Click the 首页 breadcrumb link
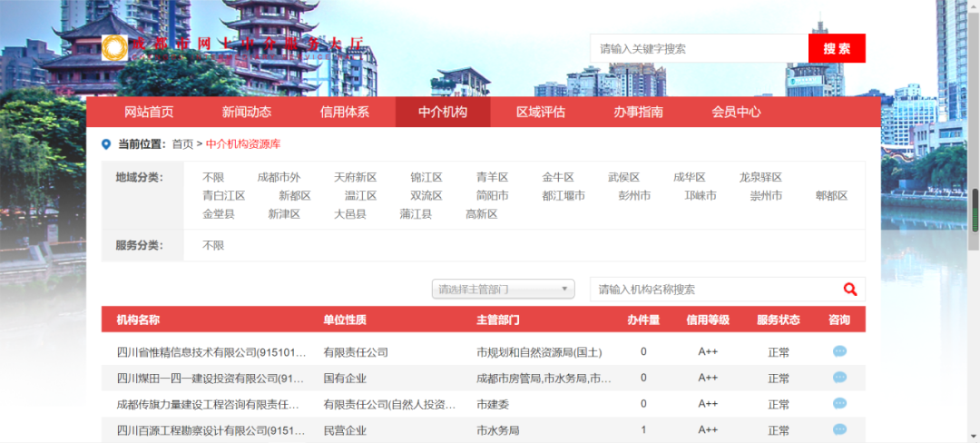Screen dimensions: 980x443 coord(182,144)
